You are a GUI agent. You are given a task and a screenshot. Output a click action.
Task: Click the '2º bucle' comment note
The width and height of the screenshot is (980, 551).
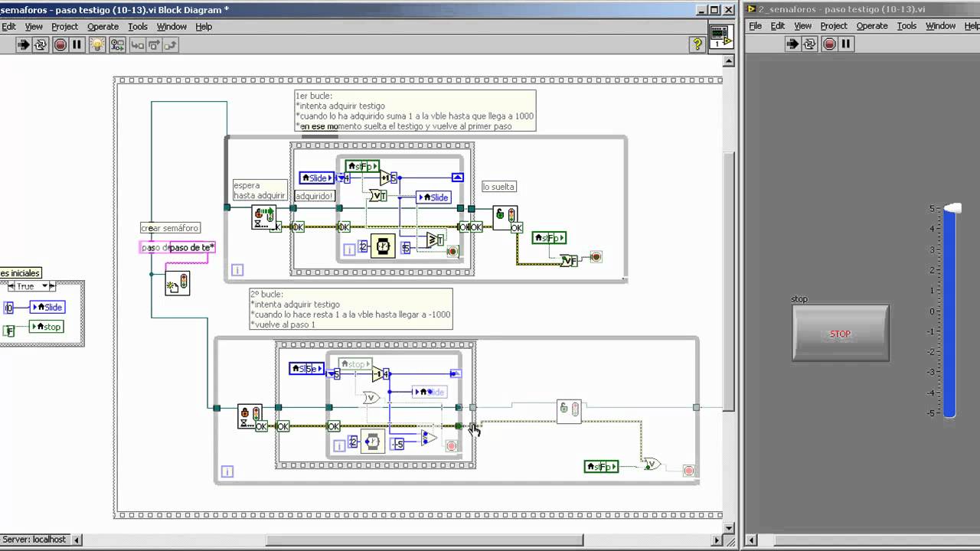tap(351, 309)
